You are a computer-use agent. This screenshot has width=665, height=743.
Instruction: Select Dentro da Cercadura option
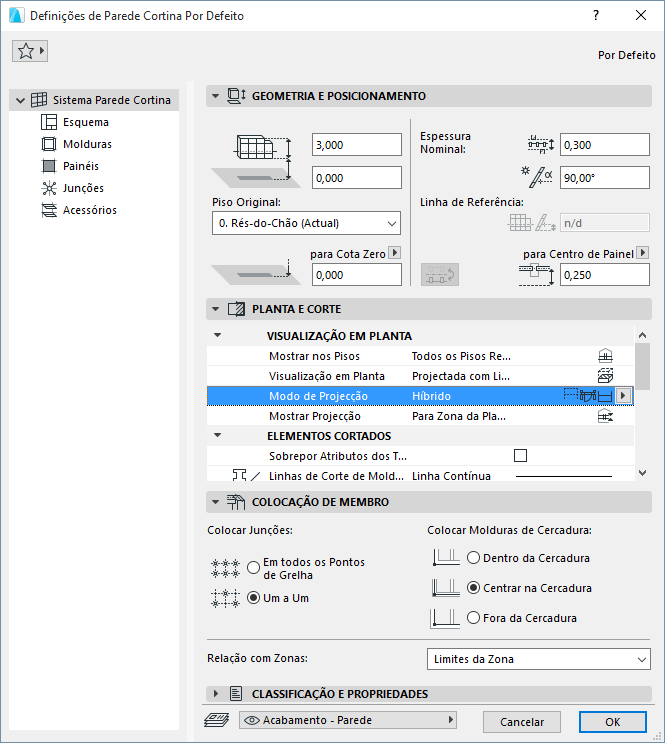(x=474, y=558)
